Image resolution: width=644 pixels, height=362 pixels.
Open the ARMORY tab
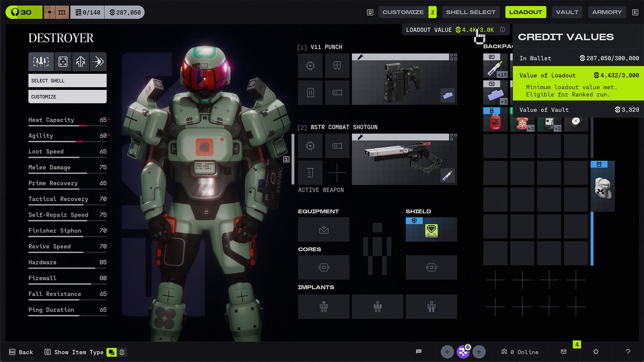click(607, 12)
